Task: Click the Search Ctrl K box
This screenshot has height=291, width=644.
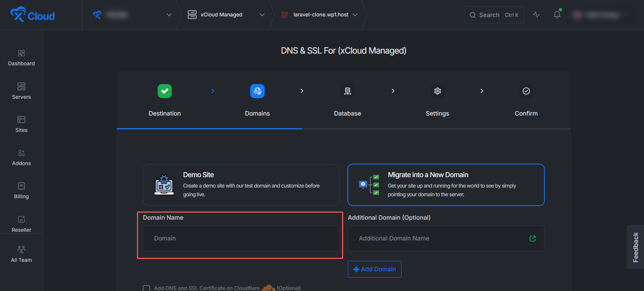Action: (x=494, y=15)
